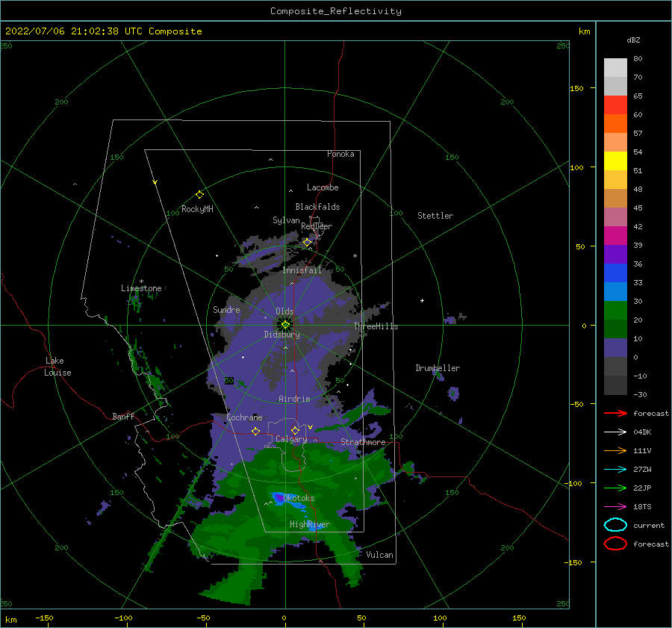Viewport: 672px width, 628px height.
Task: Click the Didsbury label
Action: (x=282, y=335)
